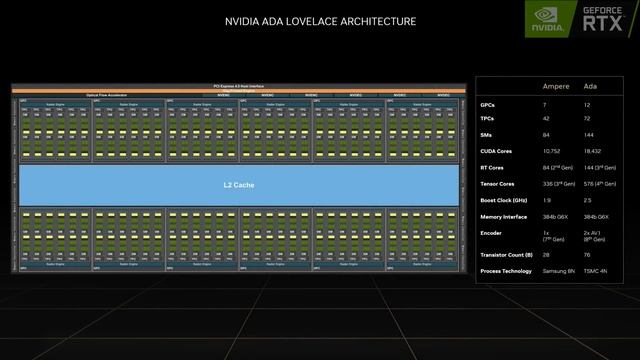
Task: Click the Ampere GPCs value 7
Action: pos(544,105)
